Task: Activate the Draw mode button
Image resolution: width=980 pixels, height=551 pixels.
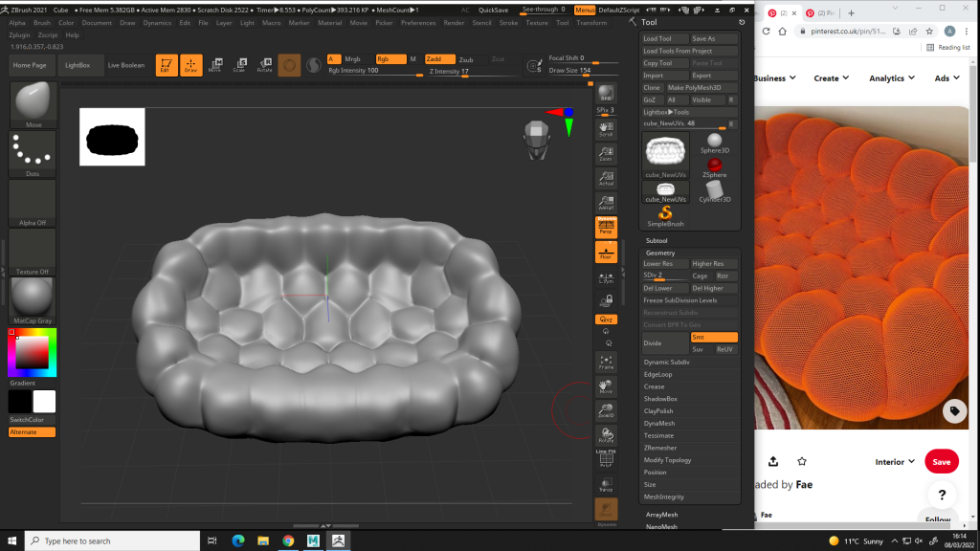Action: click(x=190, y=65)
